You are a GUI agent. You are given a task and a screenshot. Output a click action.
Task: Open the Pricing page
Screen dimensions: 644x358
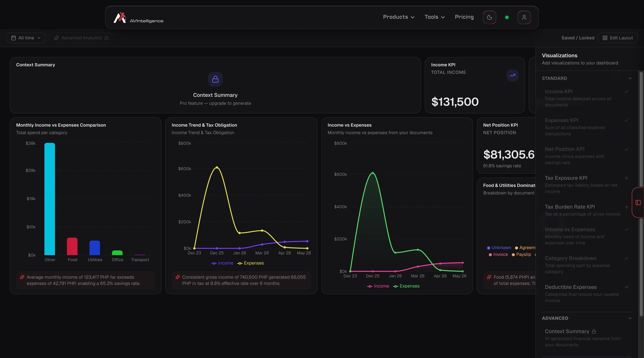pos(464,17)
